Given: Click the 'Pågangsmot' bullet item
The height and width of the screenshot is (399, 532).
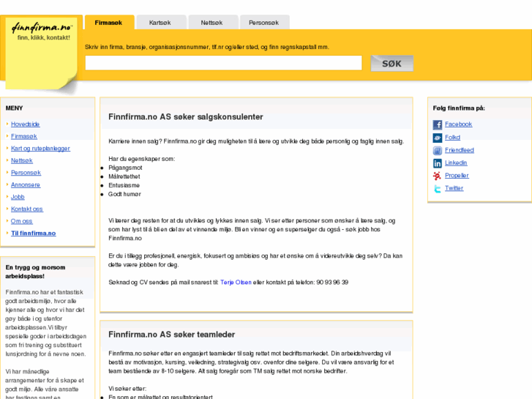Looking at the screenshot, I should (125, 168).
